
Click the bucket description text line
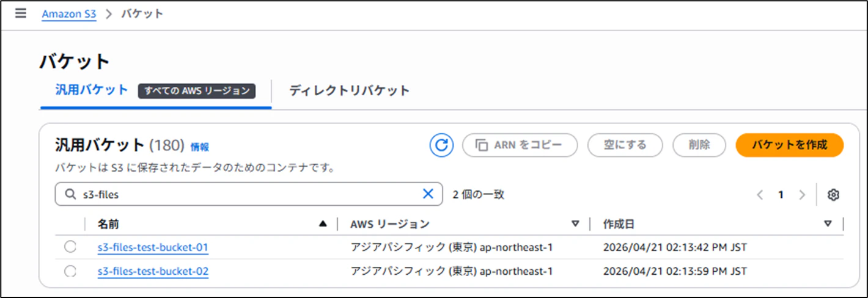tap(194, 167)
